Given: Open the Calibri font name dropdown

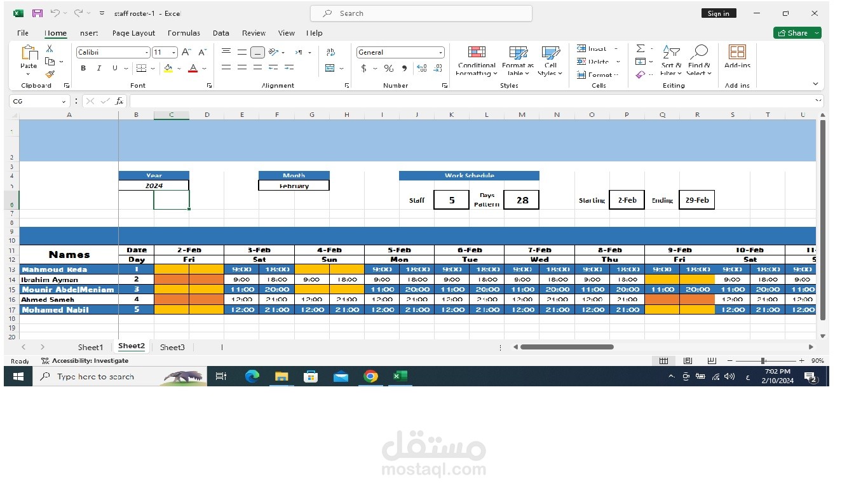Looking at the screenshot, I should (147, 53).
